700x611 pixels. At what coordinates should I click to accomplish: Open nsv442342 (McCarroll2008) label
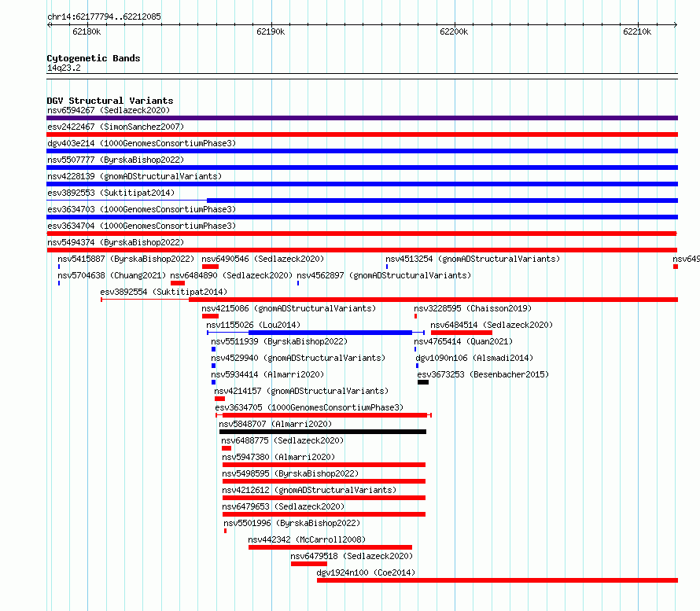coord(307,539)
